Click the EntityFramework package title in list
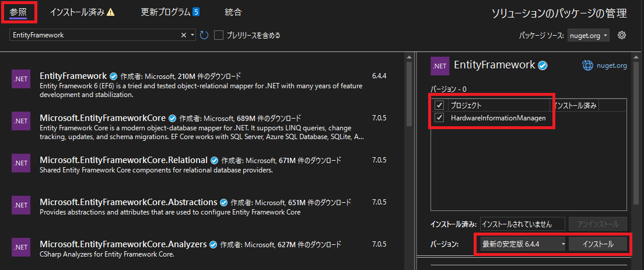 click(x=73, y=76)
